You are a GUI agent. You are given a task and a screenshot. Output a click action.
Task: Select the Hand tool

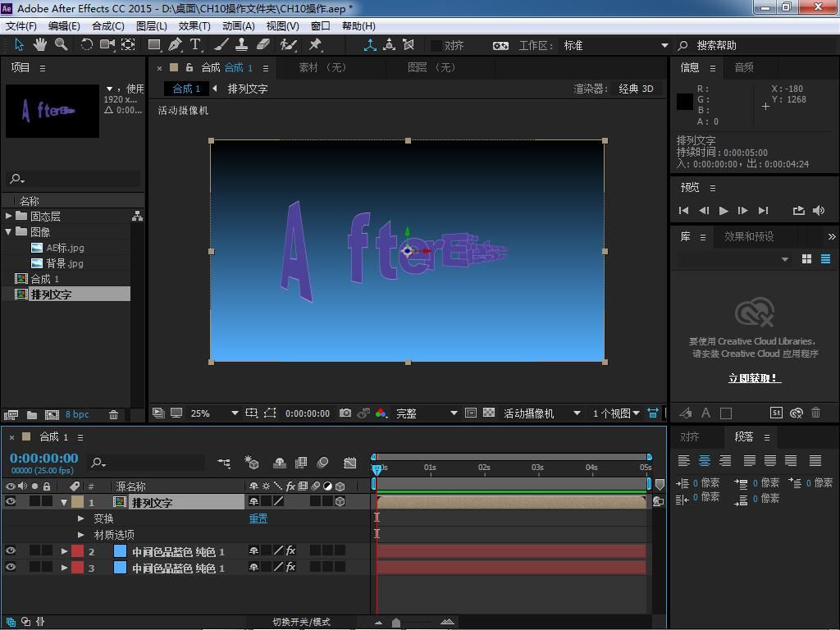point(40,45)
